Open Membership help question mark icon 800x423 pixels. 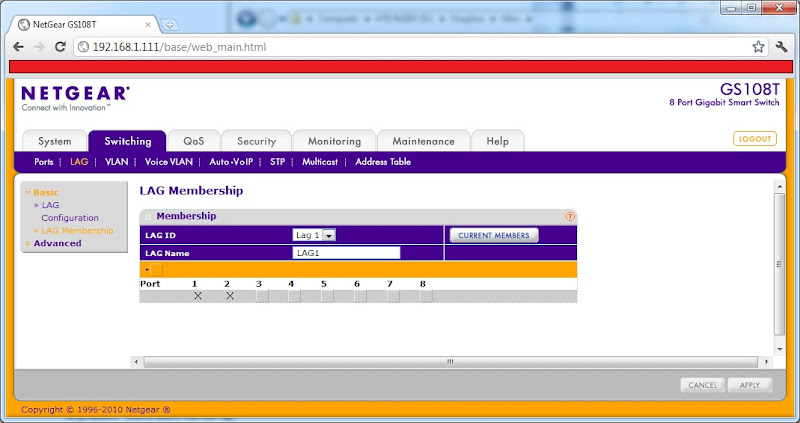[570, 216]
